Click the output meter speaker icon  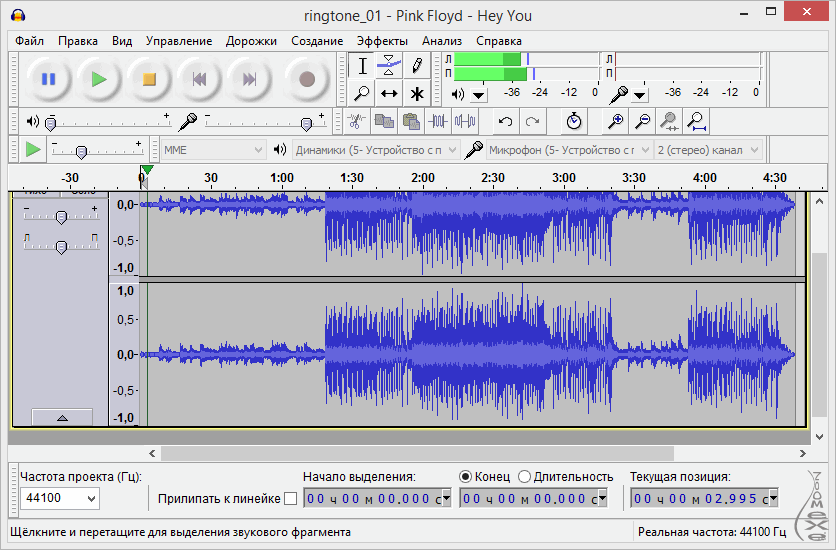[457, 94]
